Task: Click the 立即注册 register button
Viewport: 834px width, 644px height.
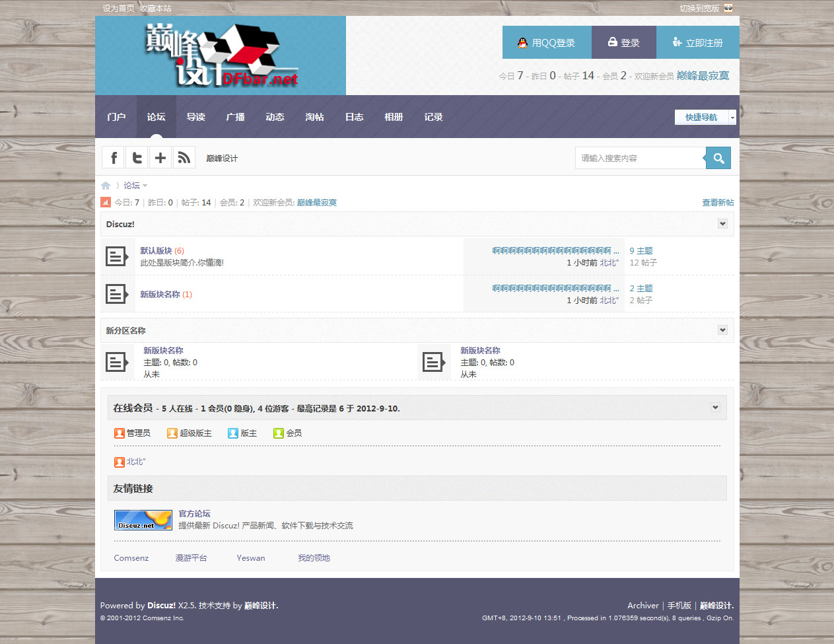Action: 698,42
